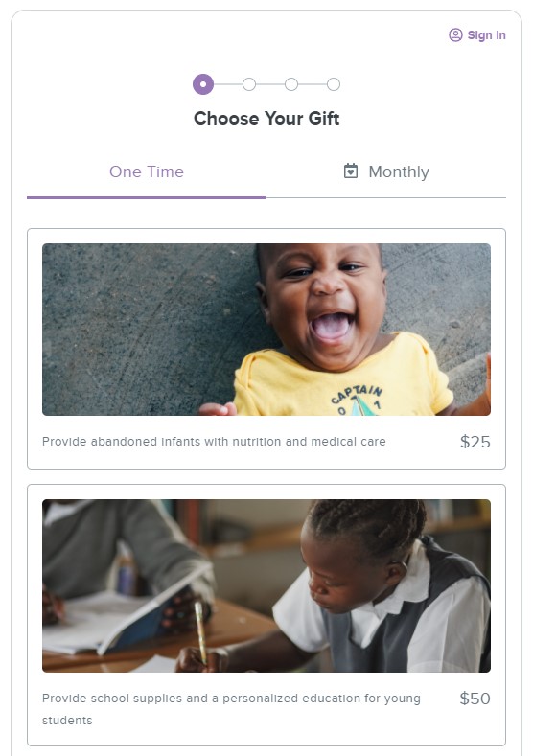Select the filled purple first step indicator
This screenshot has width=533, height=756.
pyautogui.click(x=203, y=84)
